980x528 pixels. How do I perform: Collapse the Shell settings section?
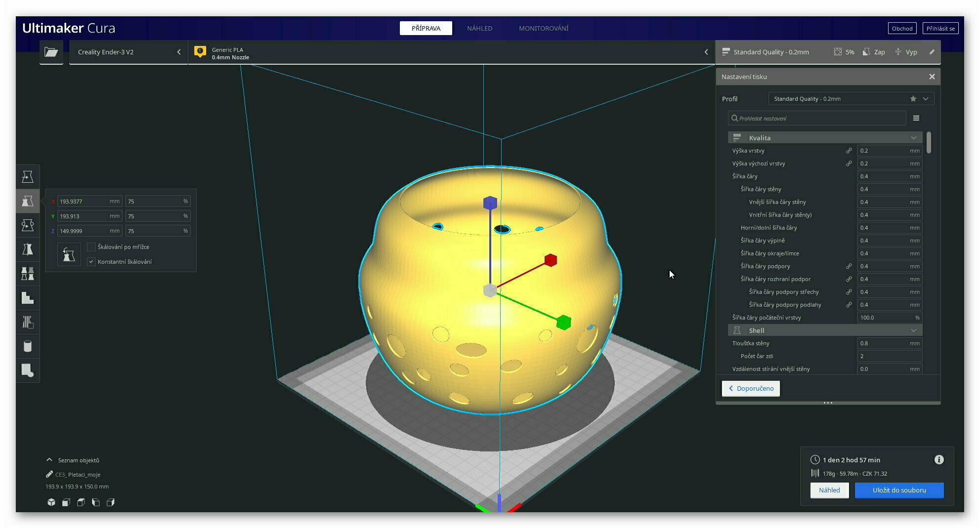click(825, 330)
